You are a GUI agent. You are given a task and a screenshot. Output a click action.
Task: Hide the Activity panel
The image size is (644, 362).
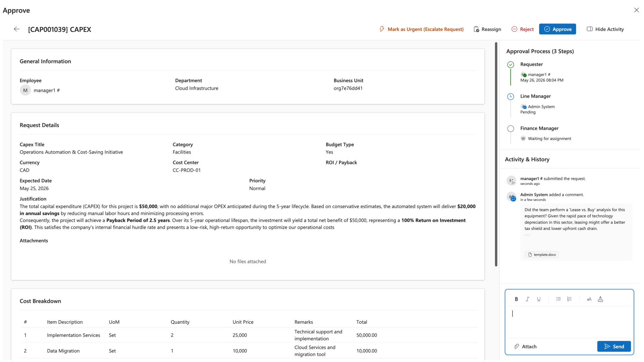[605, 29]
